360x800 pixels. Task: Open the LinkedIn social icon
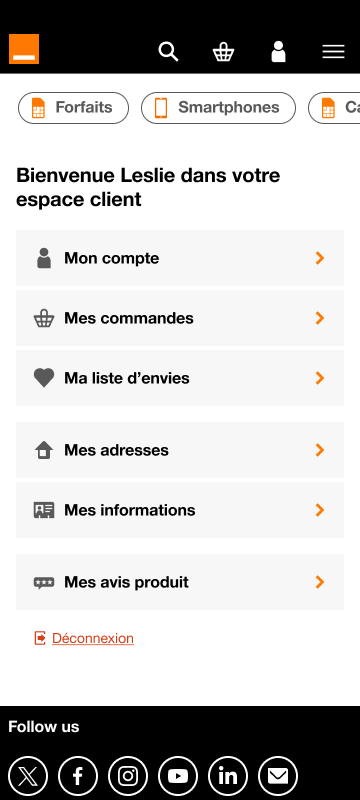pyautogui.click(x=228, y=776)
